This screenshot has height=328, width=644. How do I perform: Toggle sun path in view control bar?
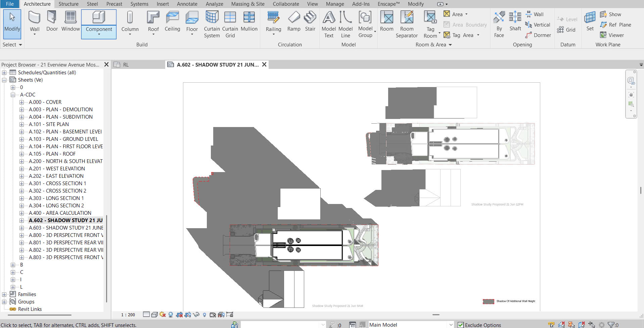click(x=163, y=315)
